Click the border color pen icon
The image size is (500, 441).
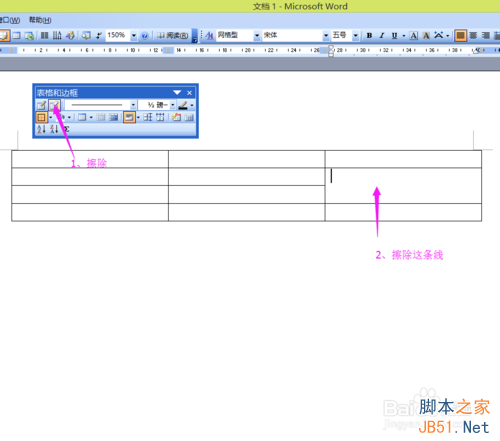183,105
